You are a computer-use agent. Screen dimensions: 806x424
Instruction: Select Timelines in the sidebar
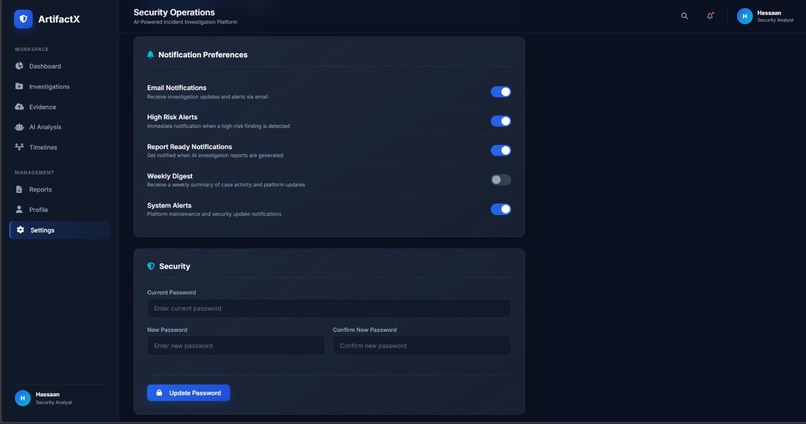click(x=60, y=148)
